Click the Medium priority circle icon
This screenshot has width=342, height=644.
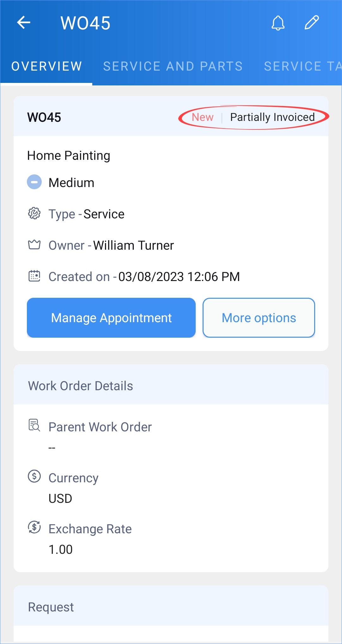pos(34,182)
